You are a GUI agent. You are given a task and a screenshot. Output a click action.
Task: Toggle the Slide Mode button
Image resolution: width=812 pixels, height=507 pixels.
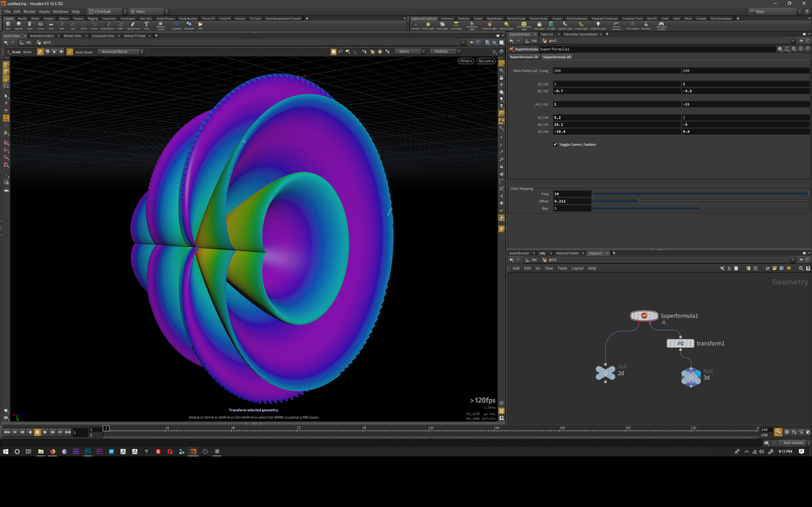click(x=70, y=52)
